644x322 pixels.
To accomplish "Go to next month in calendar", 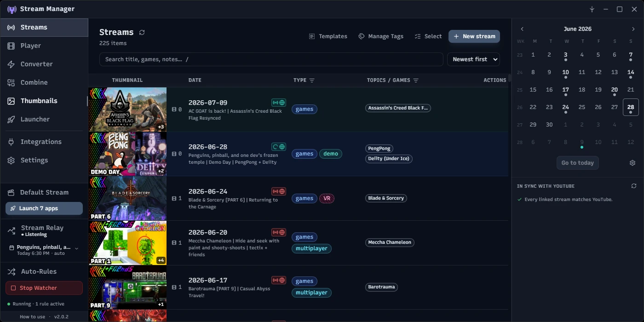I will click(633, 29).
